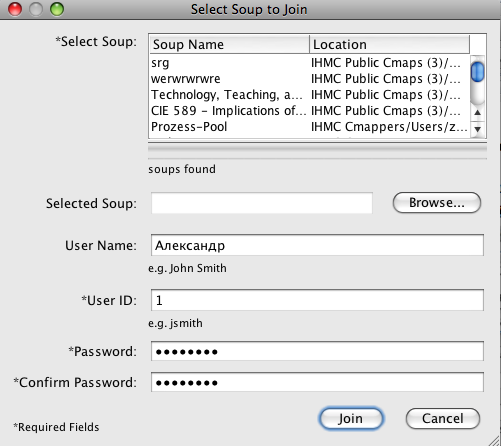Cancel the Select Soup dialog
Screen dimensions: 501x446
coord(443,418)
